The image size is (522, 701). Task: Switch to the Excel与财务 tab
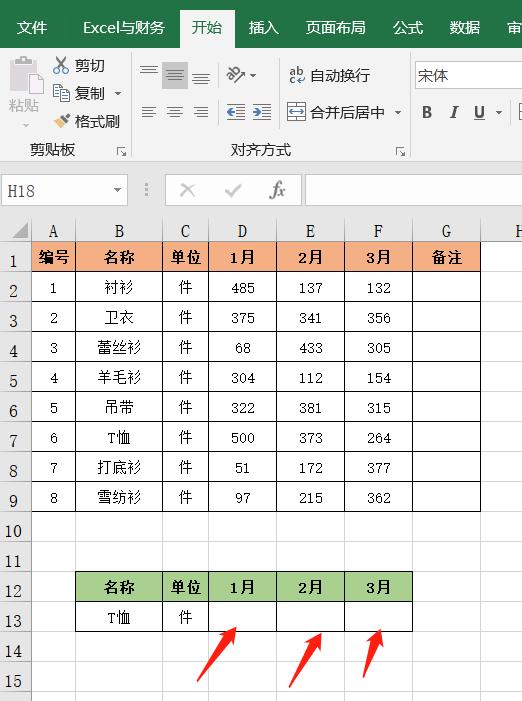pyautogui.click(x=123, y=28)
